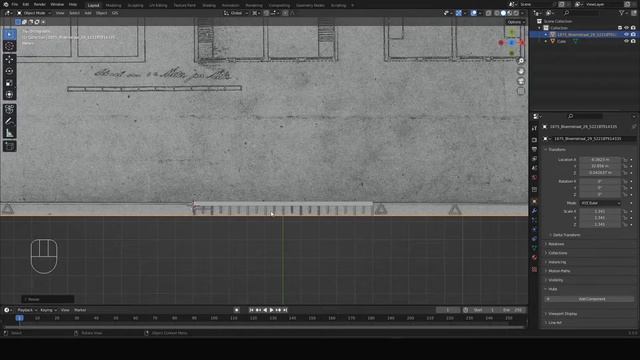
Task: Expand the Visibility panel
Action: [555, 280]
